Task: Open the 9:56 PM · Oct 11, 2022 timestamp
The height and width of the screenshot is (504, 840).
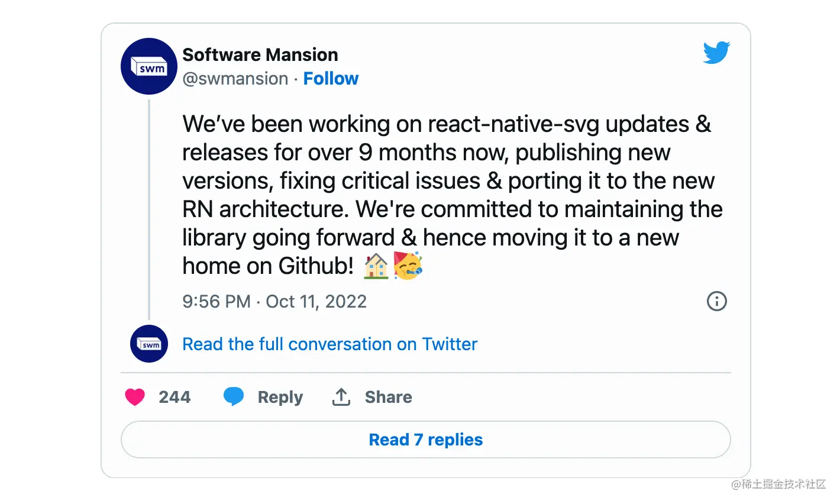Action: point(274,302)
